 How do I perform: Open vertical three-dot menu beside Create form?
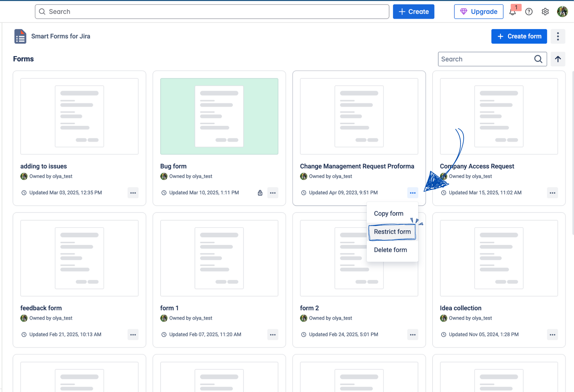point(558,36)
